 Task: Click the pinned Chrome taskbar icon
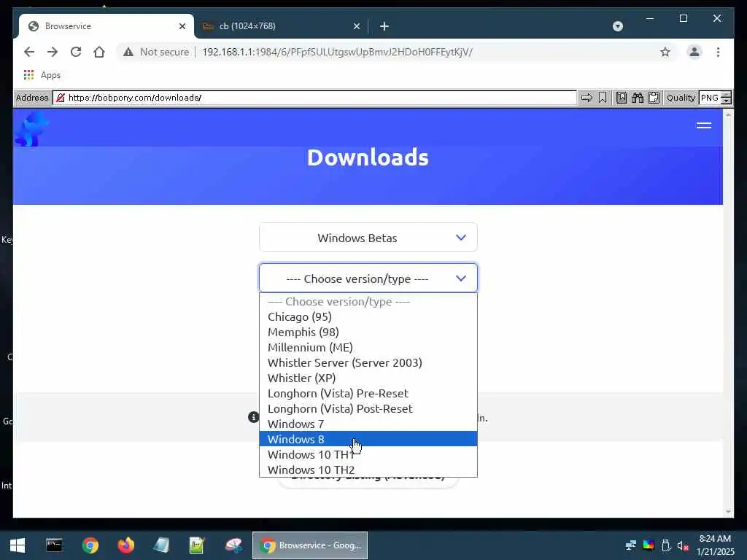point(90,545)
